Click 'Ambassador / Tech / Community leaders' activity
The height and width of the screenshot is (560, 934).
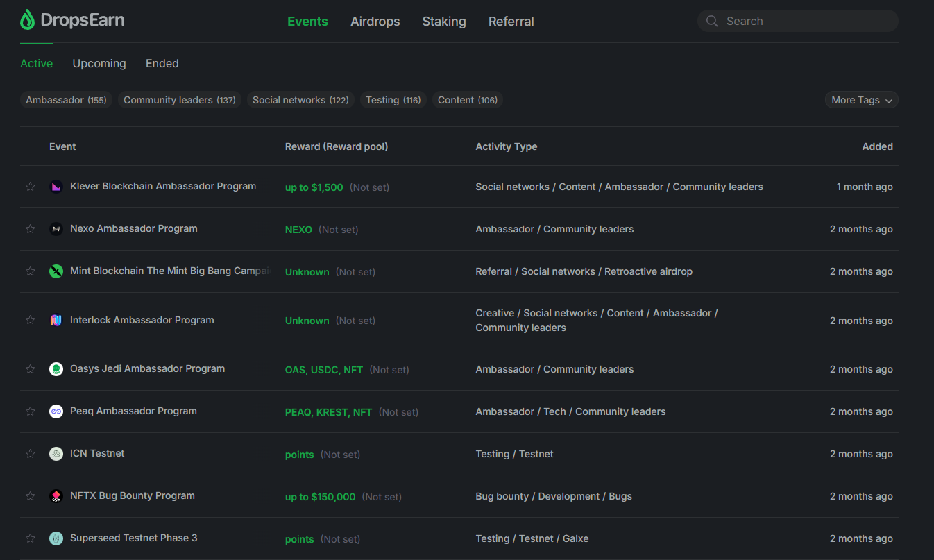570,411
